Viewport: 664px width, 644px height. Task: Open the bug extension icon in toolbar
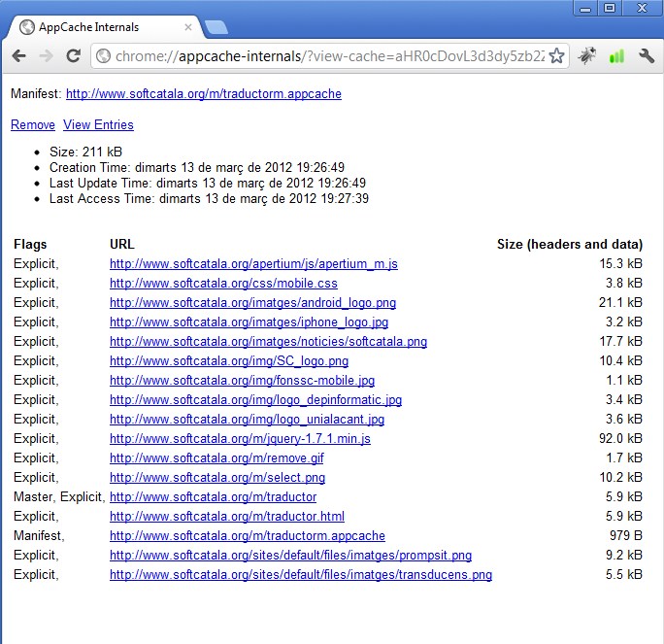click(587, 55)
